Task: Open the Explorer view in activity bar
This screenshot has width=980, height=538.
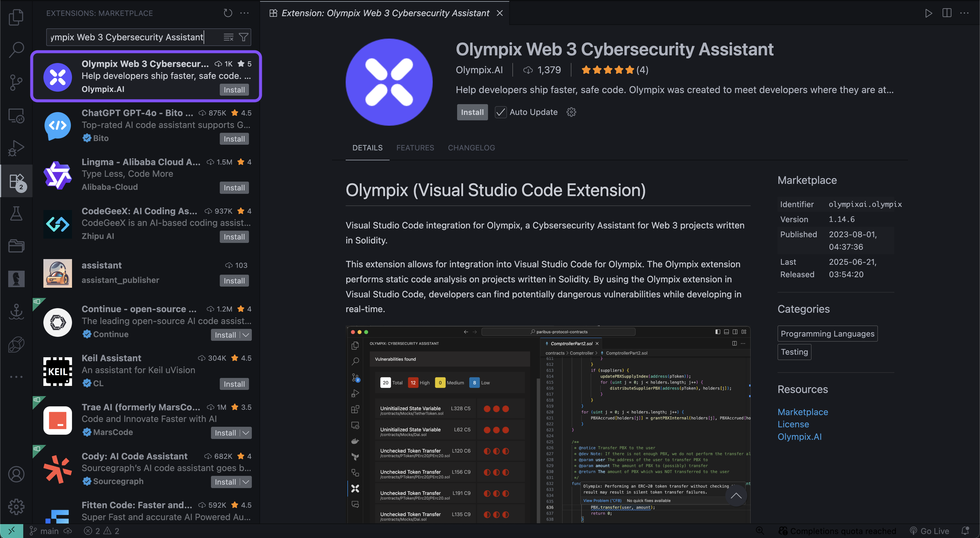Action: click(x=16, y=17)
